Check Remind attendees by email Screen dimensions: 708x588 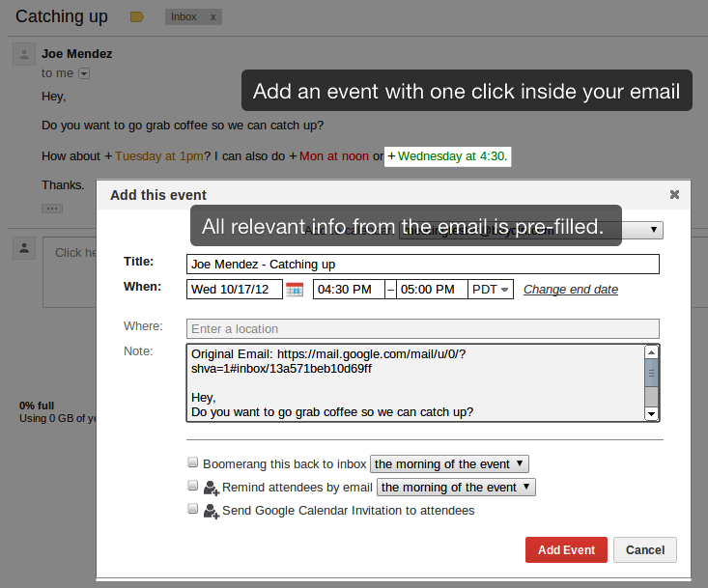click(193, 485)
